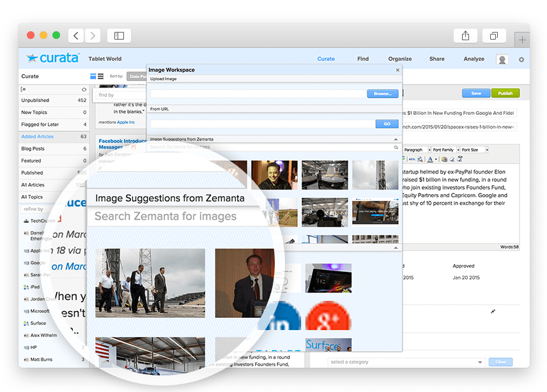
Task: Click the magnifier icon in Zemanta search
Action: click(x=396, y=147)
